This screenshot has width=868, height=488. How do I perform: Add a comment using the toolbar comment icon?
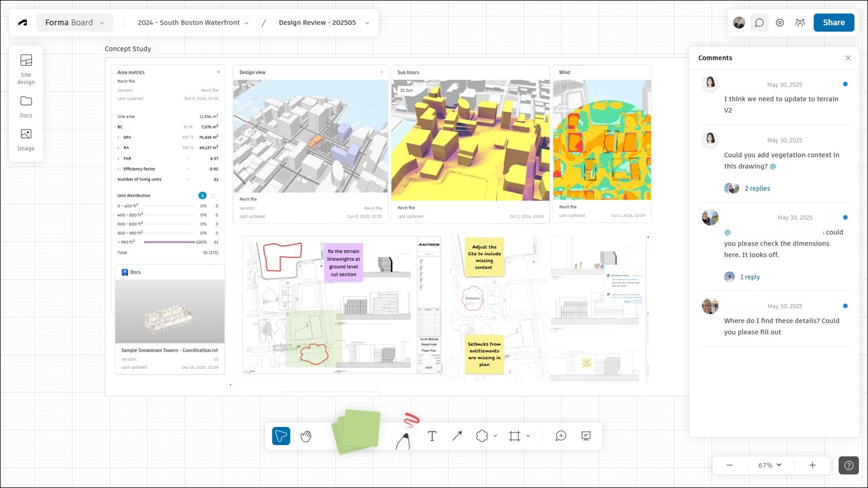(561, 436)
